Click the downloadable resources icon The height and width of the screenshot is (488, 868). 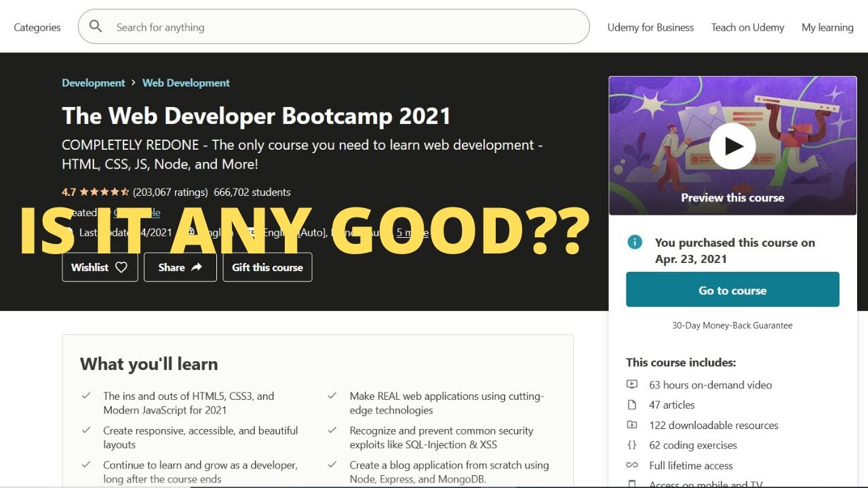point(632,425)
